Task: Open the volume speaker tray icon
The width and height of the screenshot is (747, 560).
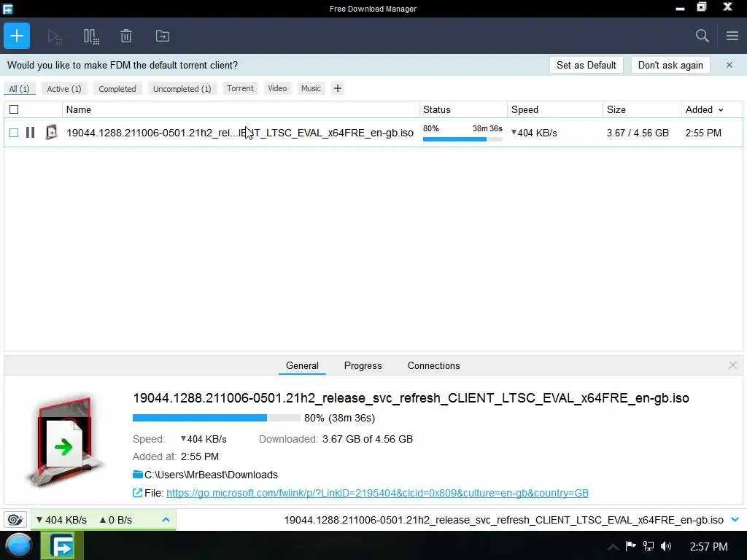Action: tap(666, 545)
